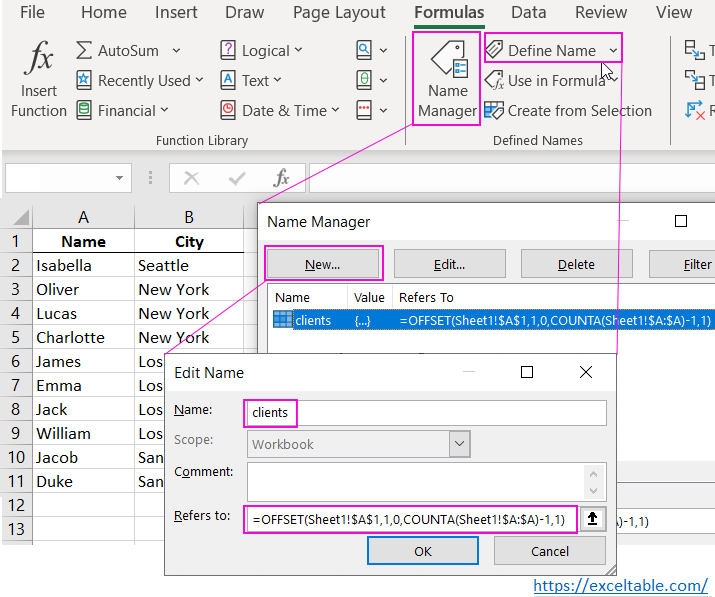Expand the Financial dropdown arrow

(165, 110)
